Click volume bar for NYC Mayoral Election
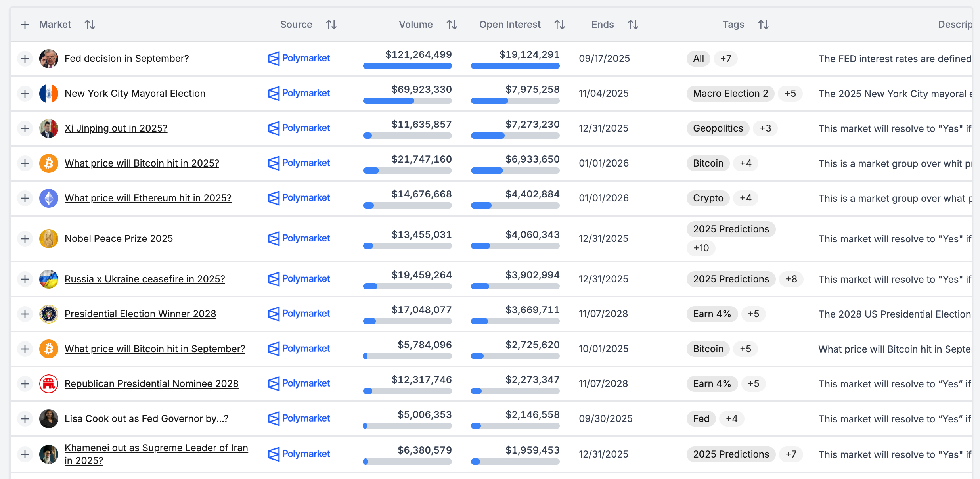This screenshot has height=479, width=980. [x=407, y=101]
